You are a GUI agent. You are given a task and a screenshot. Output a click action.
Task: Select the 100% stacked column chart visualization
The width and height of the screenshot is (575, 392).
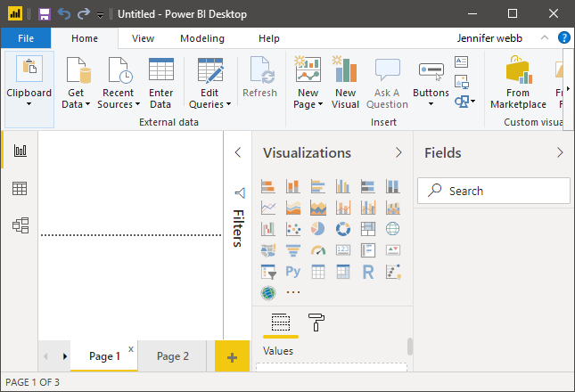tap(393, 186)
